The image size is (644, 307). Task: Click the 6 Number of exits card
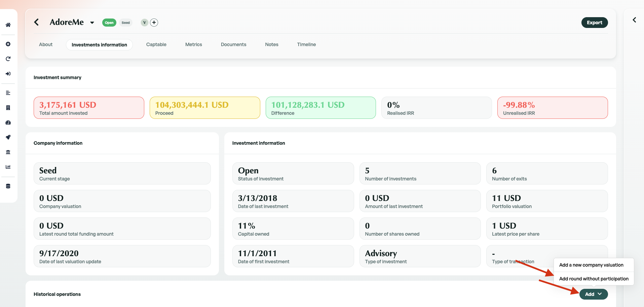point(547,173)
